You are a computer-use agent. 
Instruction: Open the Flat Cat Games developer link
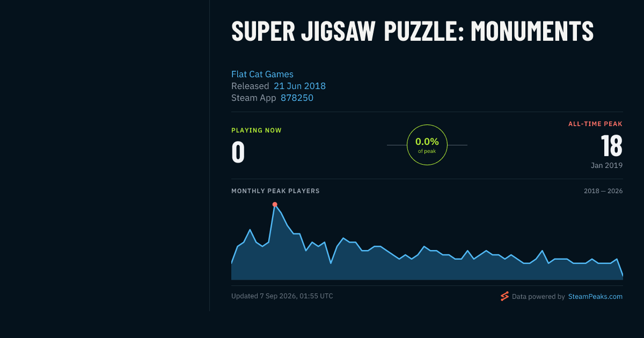coord(262,74)
